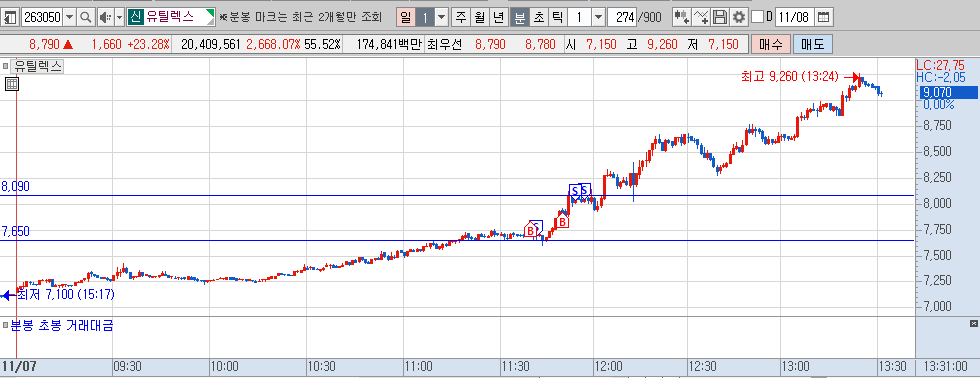The height and width of the screenshot is (378, 980).
Task: Enable the D checkbox beside date
Action: [x=758, y=17]
